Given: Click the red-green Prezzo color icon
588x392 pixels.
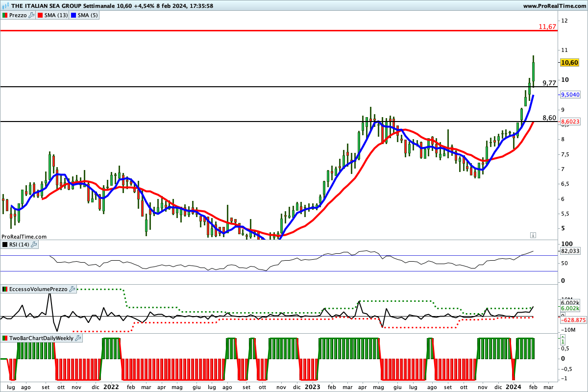Looking at the screenshot, I should point(5,15).
